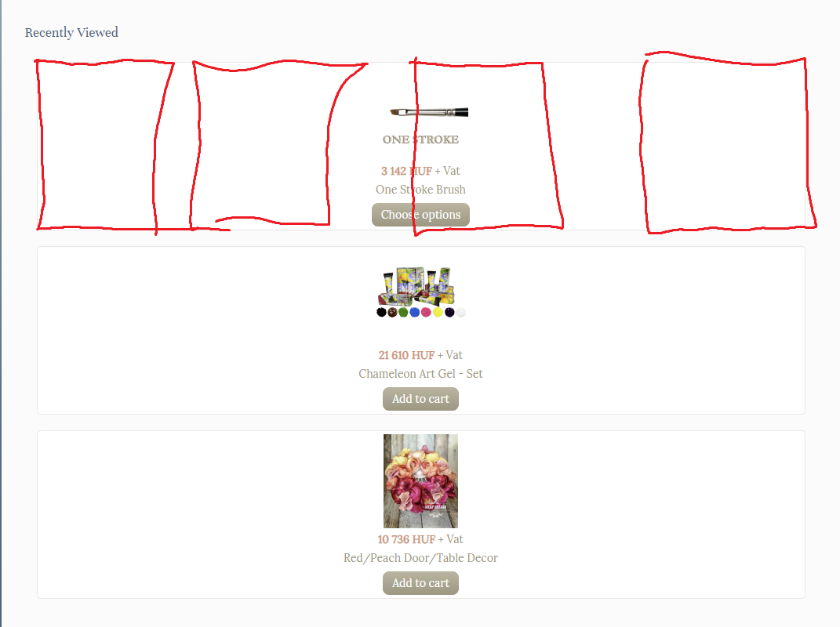Open the Red/Peach Door/Table Decor link
This screenshot has width=840, height=627.
coord(420,558)
